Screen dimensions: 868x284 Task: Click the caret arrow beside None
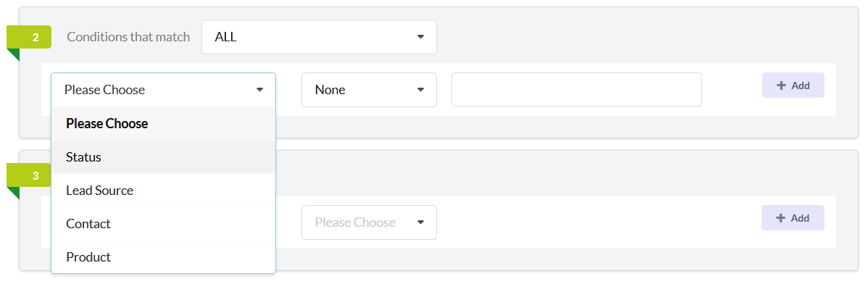click(x=420, y=90)
